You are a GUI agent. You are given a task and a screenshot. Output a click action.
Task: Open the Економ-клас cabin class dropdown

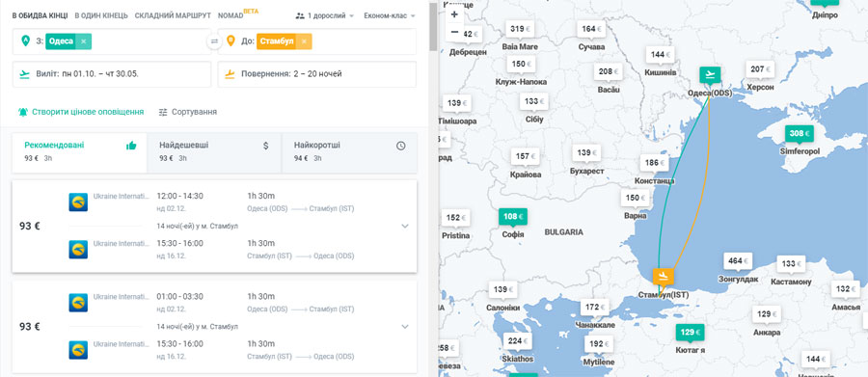tap(390, 15)
